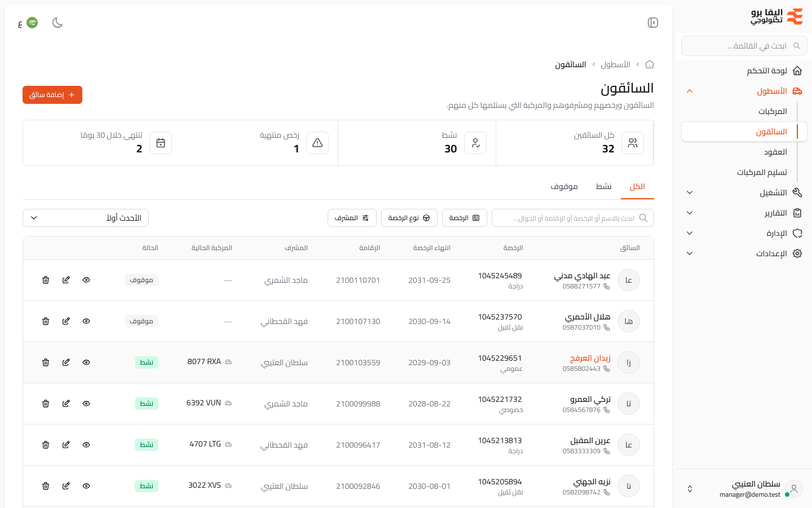View details eye for زيدان العرفج
The width and height of the screenshot is (812, 508).
(x=86, y=362)
